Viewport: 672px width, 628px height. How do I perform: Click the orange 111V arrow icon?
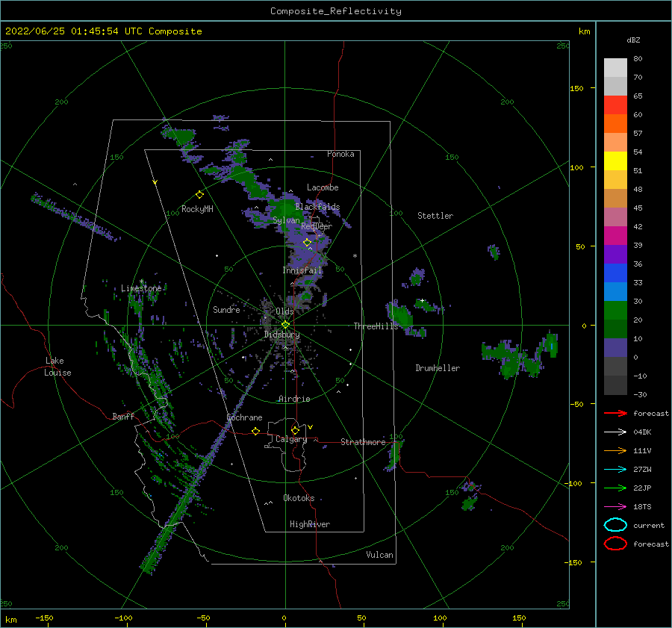tap(615, 450)
